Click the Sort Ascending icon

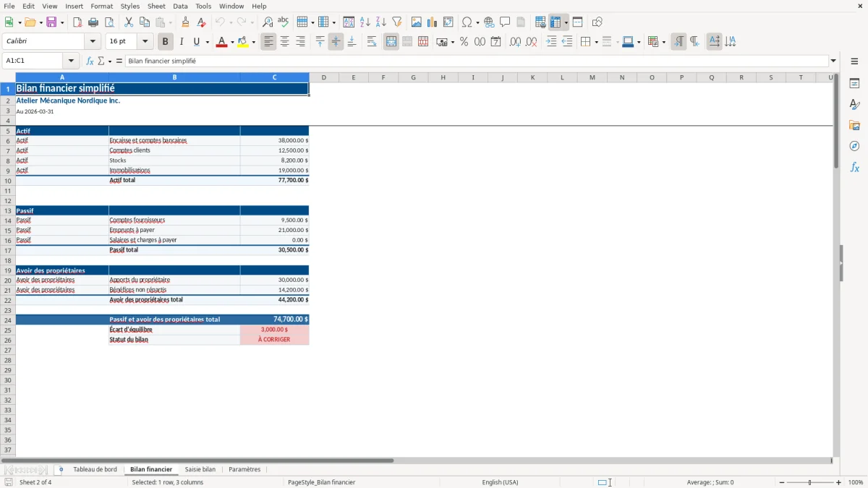point(365,22)
